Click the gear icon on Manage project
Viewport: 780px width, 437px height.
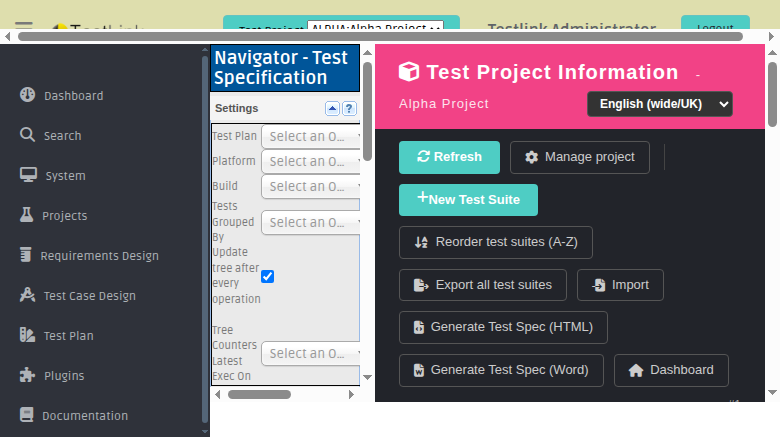pyautogui.click(x=531, y=157)
